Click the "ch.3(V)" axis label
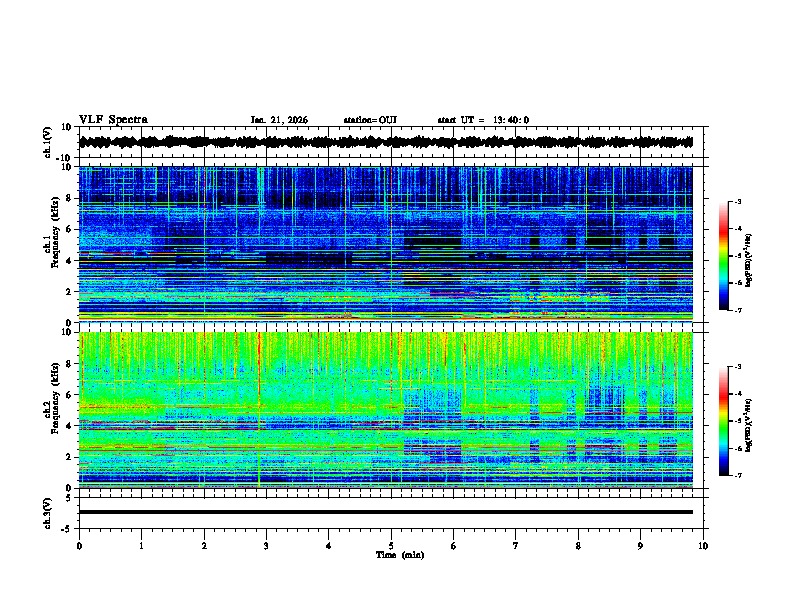Screen dimensions: 792x612 (x=48, y=513)
